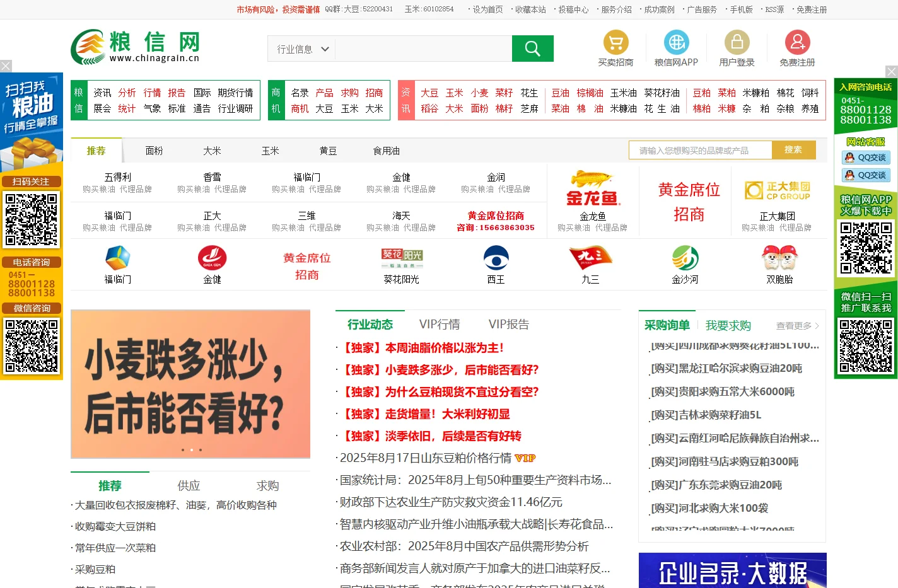The width and height of the screenshot is (898, 588).
Task: Focus the main search text field
Action: point(423,49)
